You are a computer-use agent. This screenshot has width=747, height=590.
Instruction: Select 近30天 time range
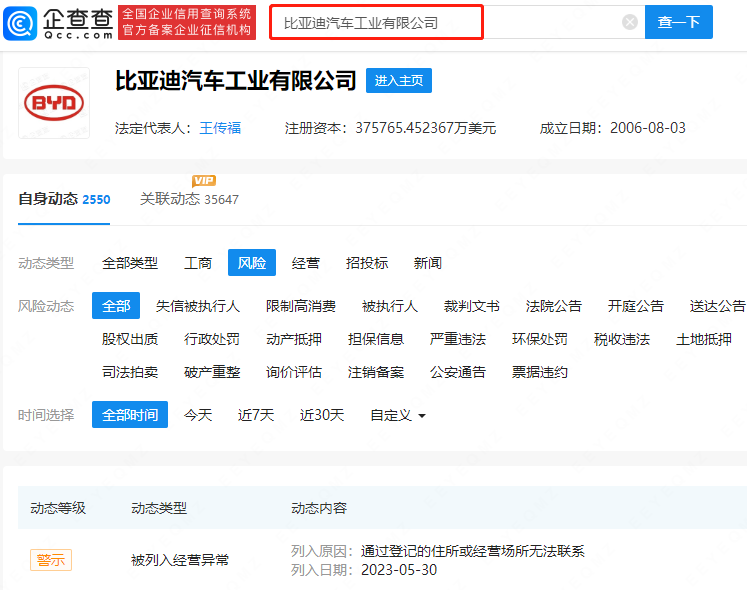click(x=322, y=415)
